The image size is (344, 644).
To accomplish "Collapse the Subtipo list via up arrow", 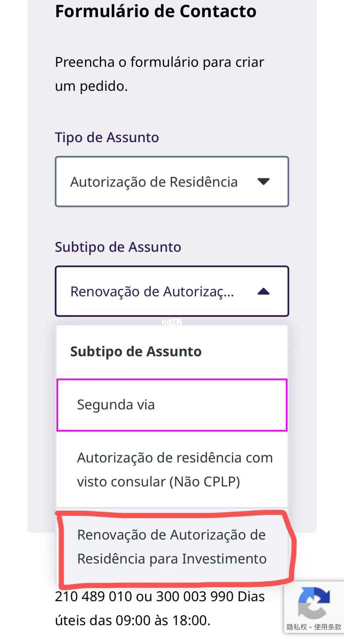I will tap(263, 291).
